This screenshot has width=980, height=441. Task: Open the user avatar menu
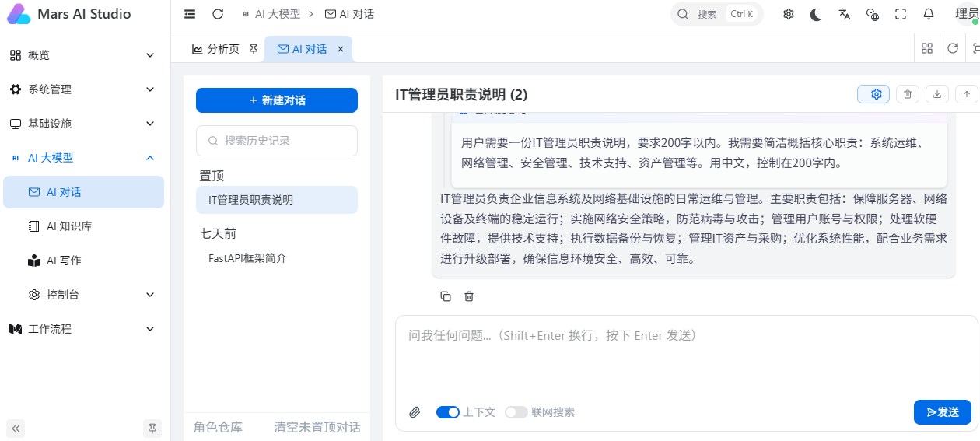pyautogui.click(x=967, y=14)
